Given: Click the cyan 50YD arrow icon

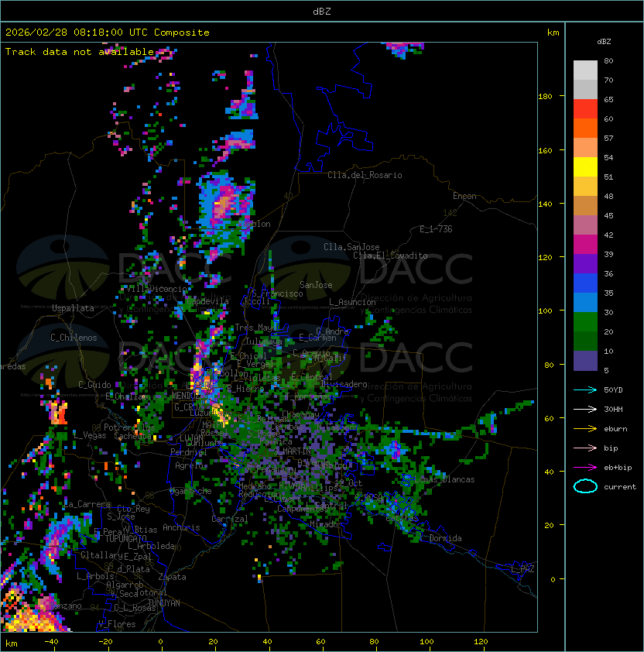Looking at the screenshot, I should tap(585, 389).
